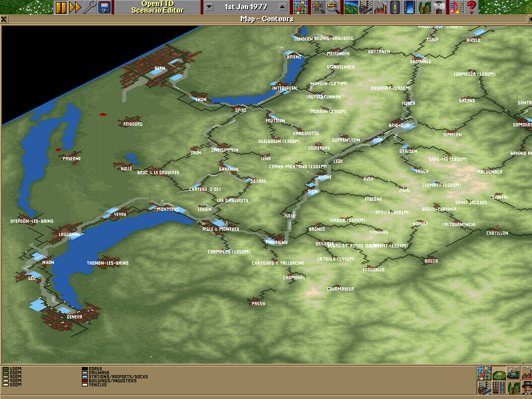Click the Montreux town label
This screenshot has height=399, width=532.
[168, 209]
